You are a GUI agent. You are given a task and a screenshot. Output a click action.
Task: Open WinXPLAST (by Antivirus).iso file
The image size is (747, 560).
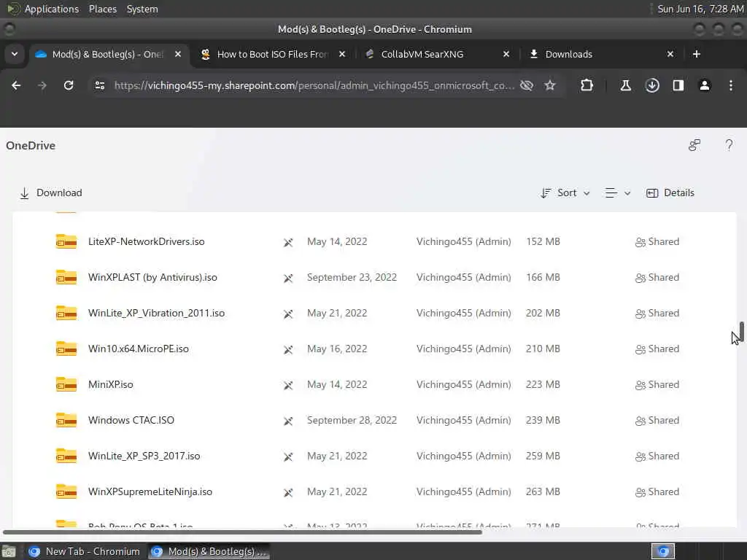(152, 277)
